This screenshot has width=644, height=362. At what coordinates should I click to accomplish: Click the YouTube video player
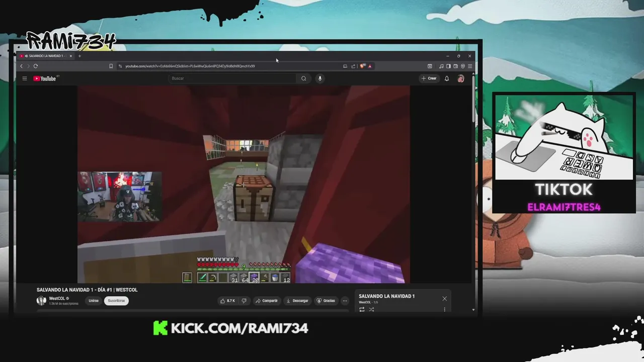[x=244, y=184]
